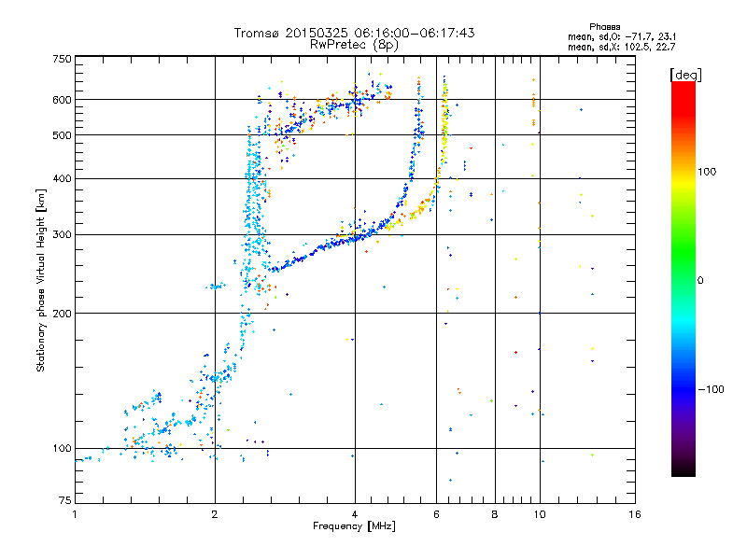The height and width of the screenshot is (560, 747).
Task: Click the x-axis tick label '10'
Action: point(540,514)
